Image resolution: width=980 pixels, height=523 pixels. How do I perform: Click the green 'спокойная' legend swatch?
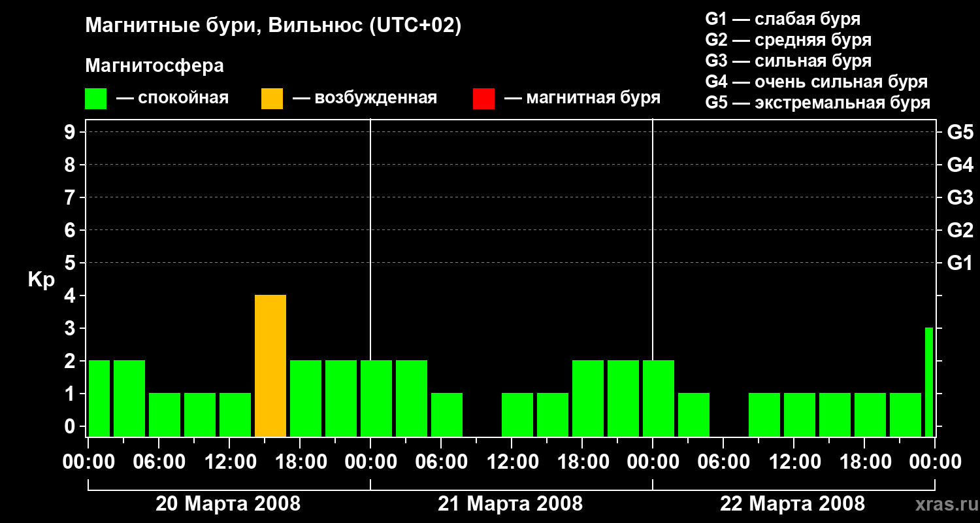coord(95,99)
